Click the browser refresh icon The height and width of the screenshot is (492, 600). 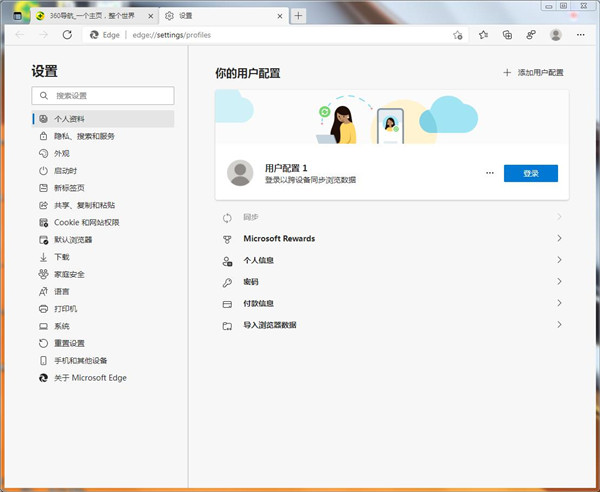(x=67, y=34)
